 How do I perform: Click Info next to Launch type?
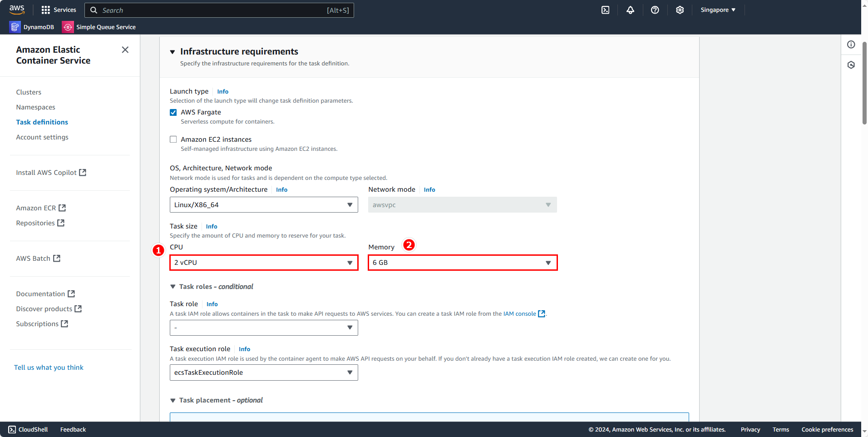[x=222, y=92]
